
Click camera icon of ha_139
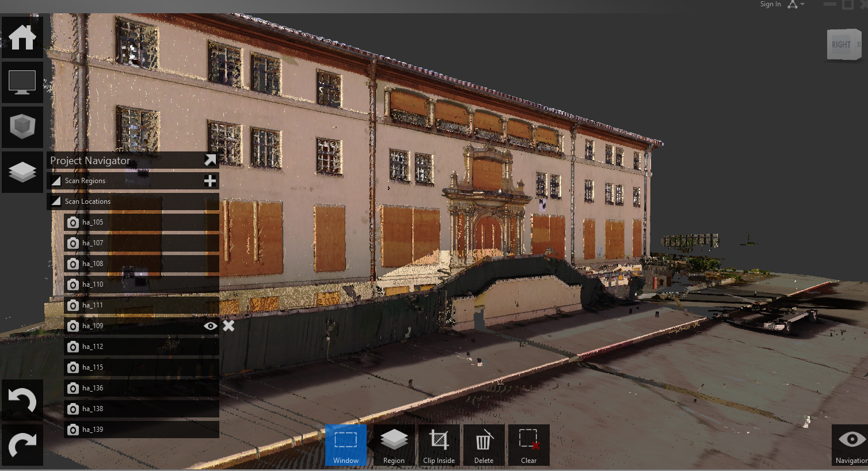tap(73, 430)
